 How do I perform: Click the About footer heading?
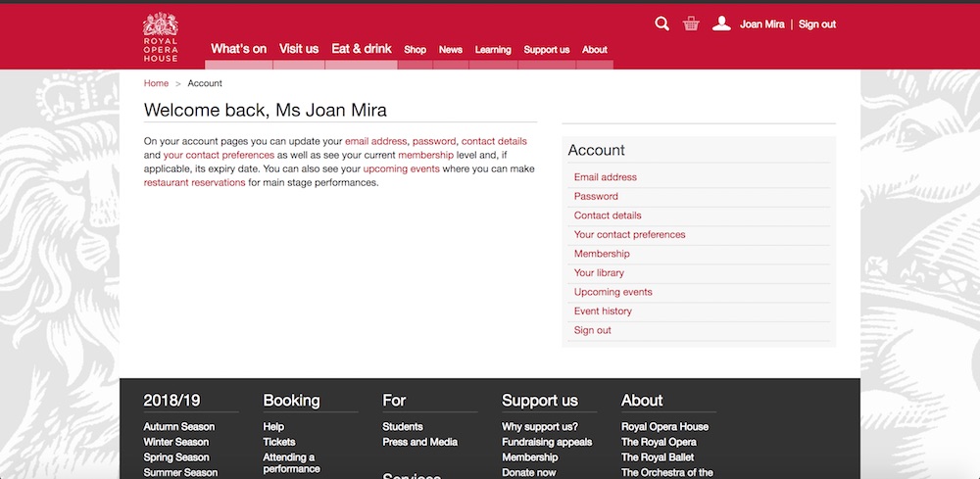click(x=642, y=401)
